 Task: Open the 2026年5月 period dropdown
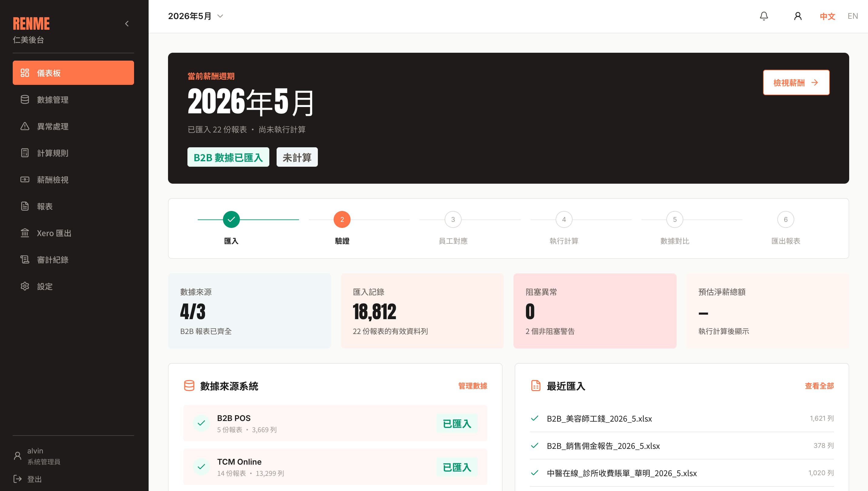point(196,16)
